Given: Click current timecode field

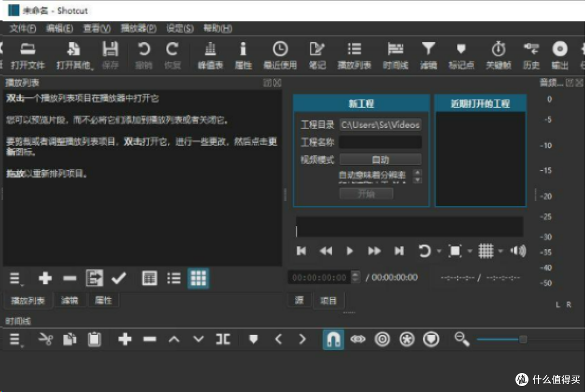Looking at the screenshot, I should (320, 278).
